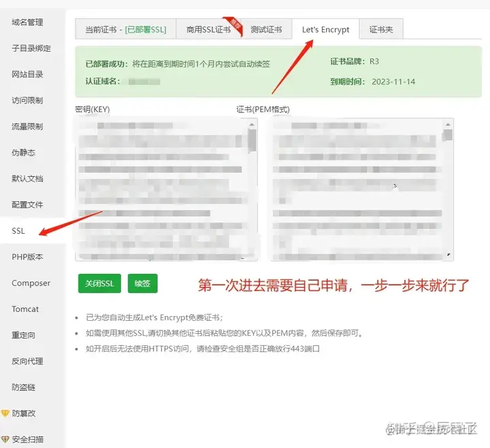Click the blurred 认证域名 value
Screen dimensions: 490x448
[x=144, y=82]
